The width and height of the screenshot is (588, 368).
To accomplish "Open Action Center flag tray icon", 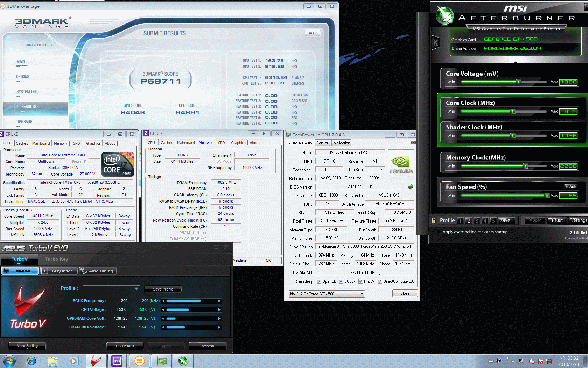I will point(540,361).
